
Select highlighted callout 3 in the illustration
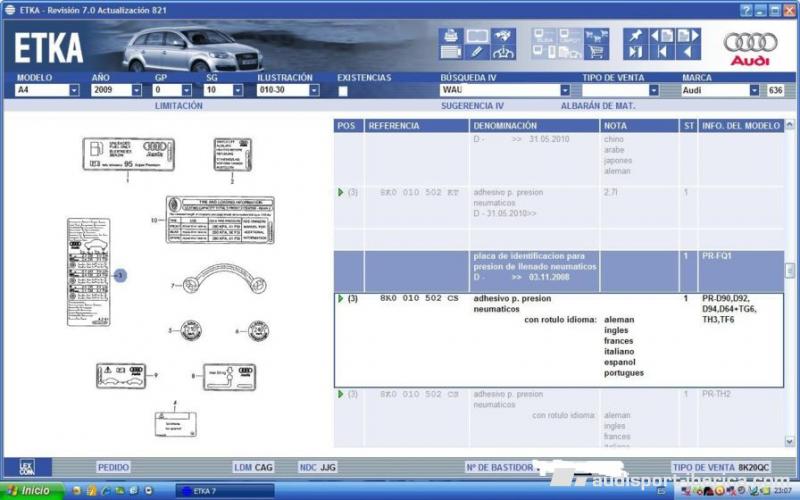tap(120, 276)
